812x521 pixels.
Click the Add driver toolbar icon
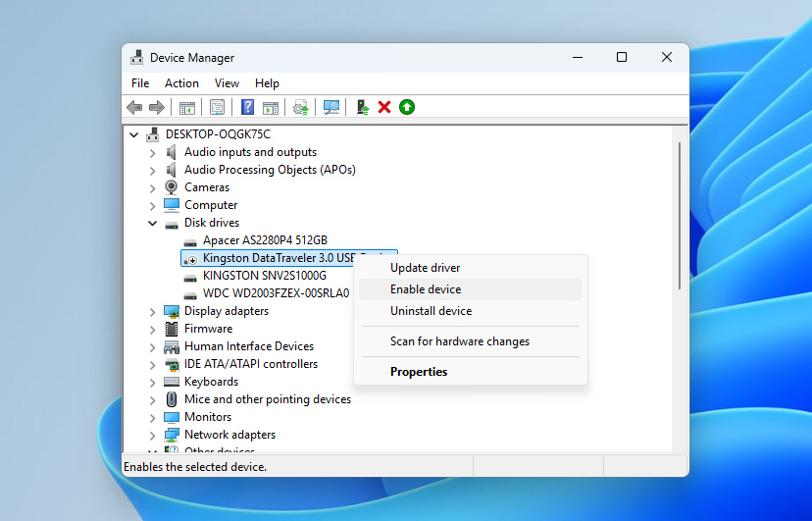363,107
